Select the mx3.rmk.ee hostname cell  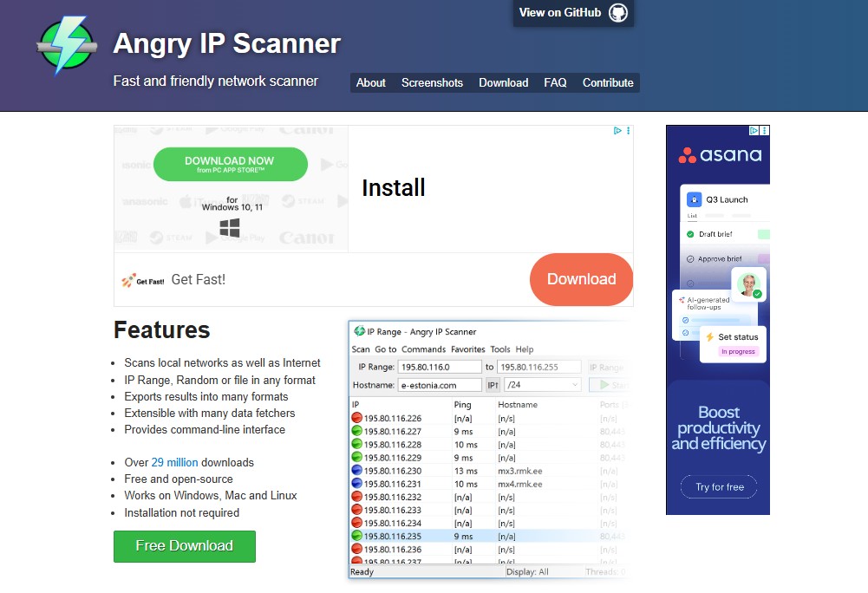519,471
